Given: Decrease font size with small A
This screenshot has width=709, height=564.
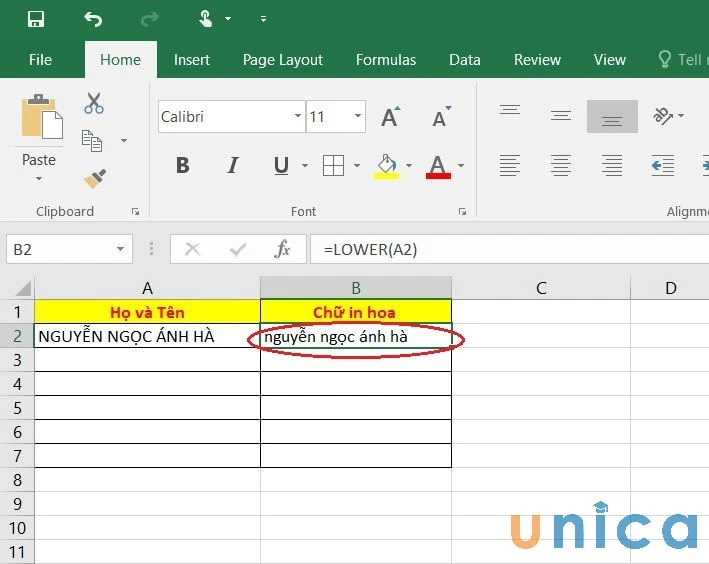Looking at the screenshot, I should coord(441,117).
